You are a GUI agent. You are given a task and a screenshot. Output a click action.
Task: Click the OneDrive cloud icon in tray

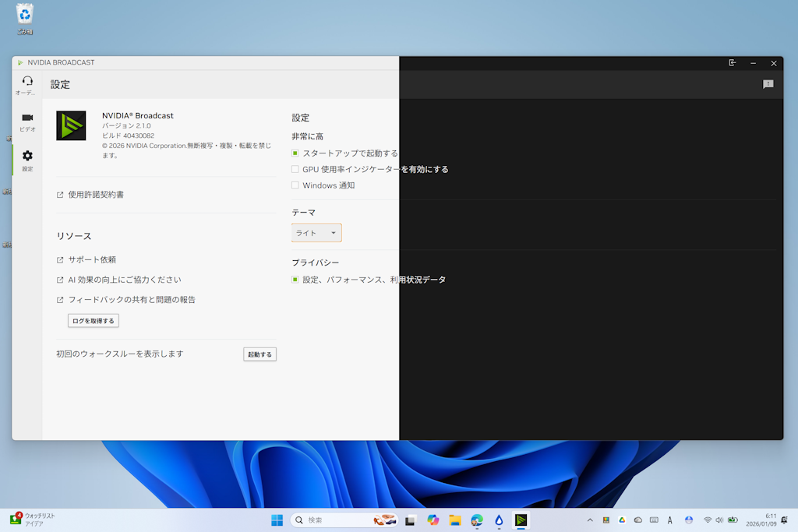point(637,520)
